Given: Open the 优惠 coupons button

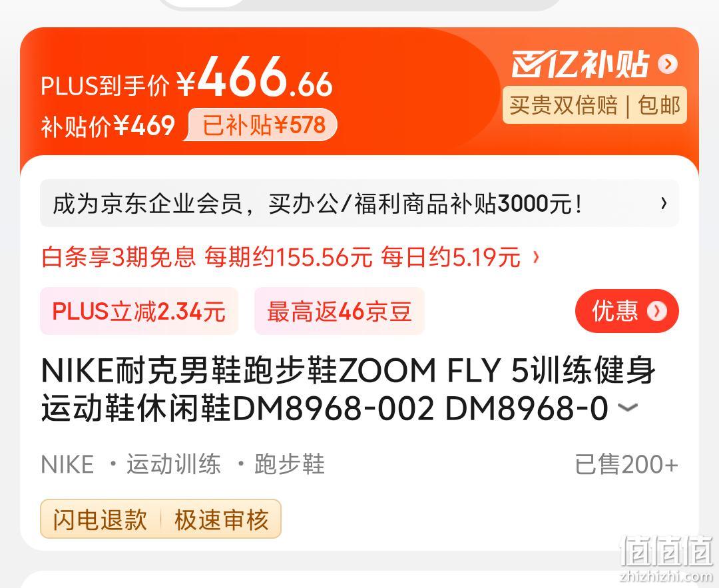Looking at the screenshot, I should (x=627, y=311).
